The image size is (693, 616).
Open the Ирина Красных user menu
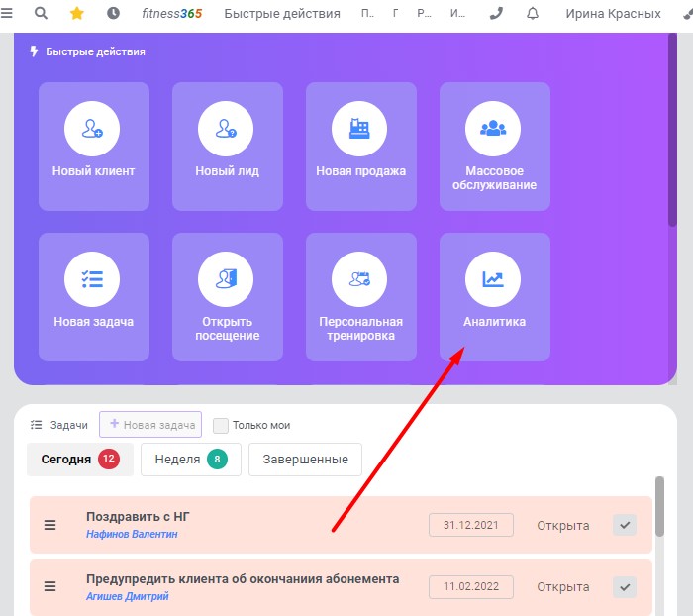tap(613, 14)
